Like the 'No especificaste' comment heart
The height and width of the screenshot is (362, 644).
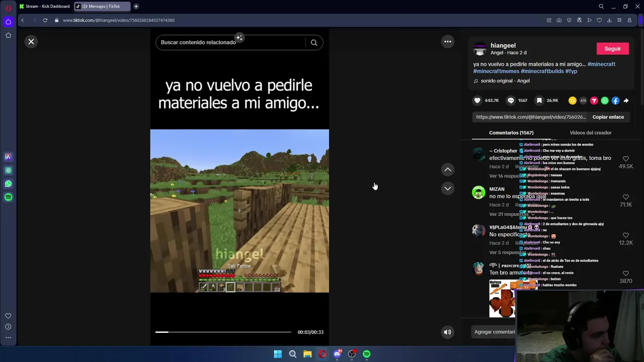click(625, 235)
